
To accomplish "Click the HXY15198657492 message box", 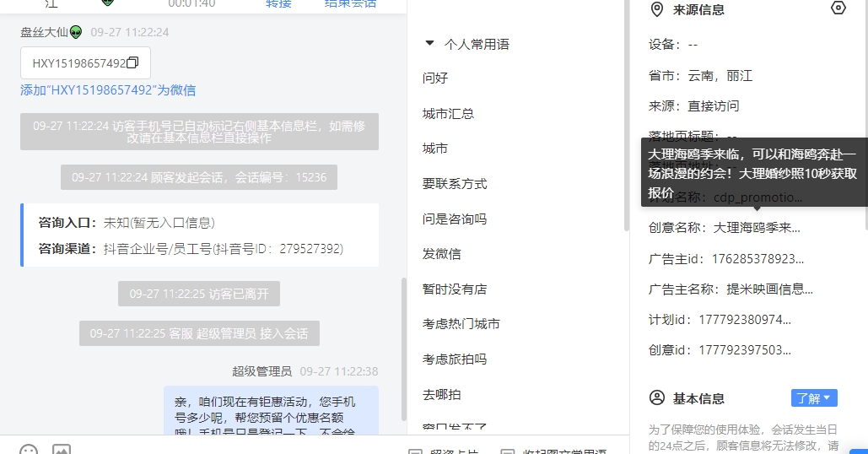I will tap(85, 63).
